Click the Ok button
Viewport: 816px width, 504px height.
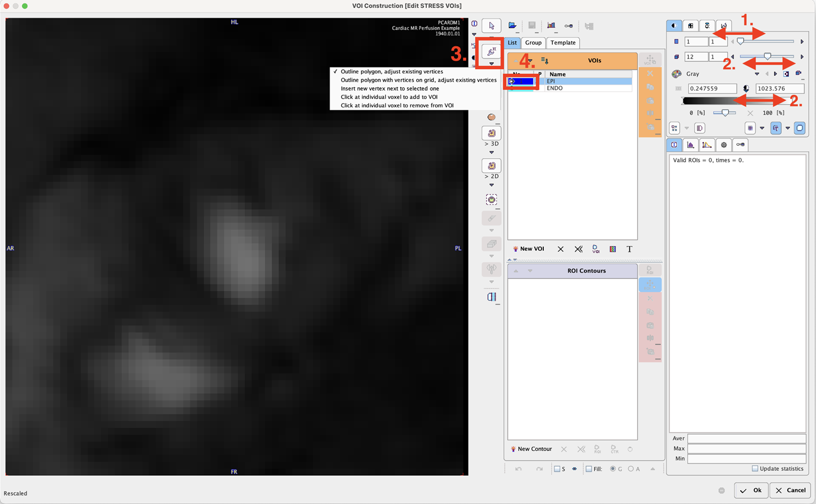pos(751,490)
